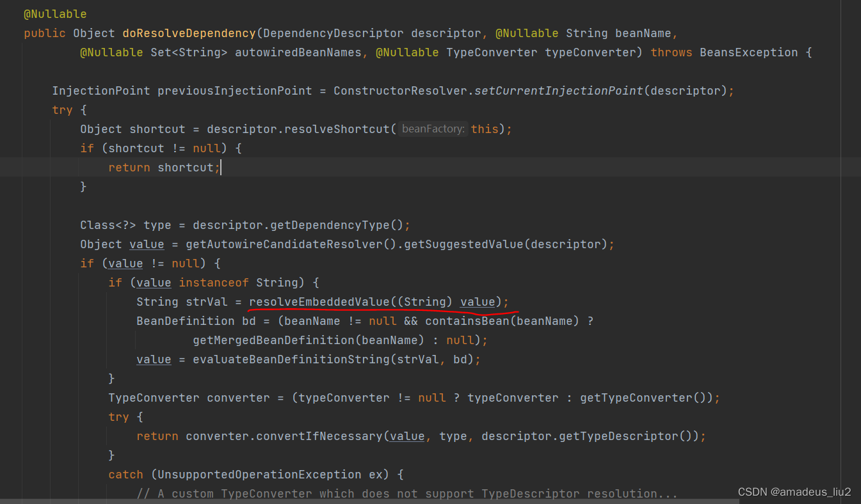The height and width of the screenshot is (504, 861).
Task: Click the DependencyDescriptor parameter type
Action: pyautogui.click(x=333, y=33)
